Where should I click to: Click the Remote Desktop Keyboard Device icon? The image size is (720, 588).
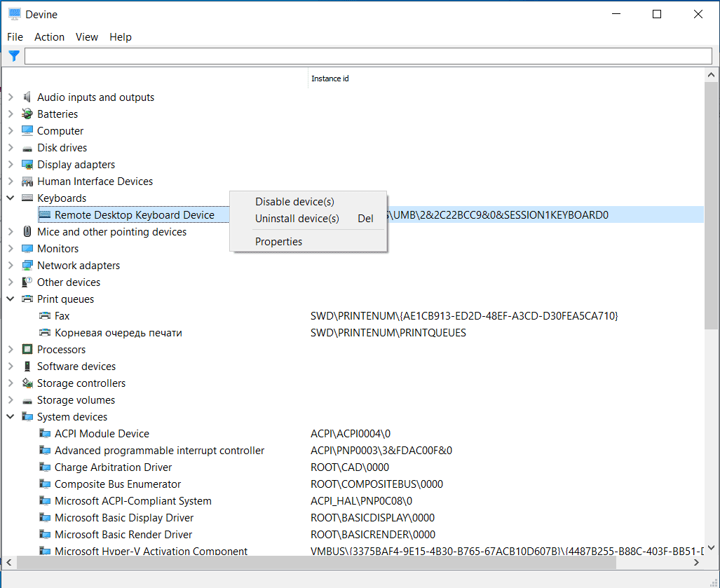point(45,215)
